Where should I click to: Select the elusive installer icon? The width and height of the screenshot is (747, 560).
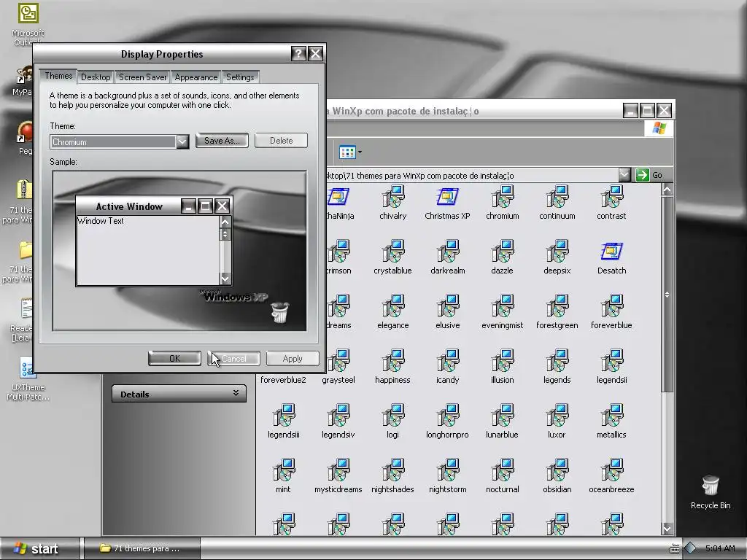447,306
